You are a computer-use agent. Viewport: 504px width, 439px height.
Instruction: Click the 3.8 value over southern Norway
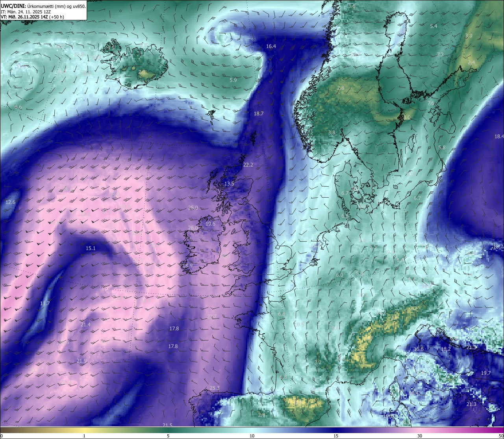pyautogui.click(x=332, y=132)
